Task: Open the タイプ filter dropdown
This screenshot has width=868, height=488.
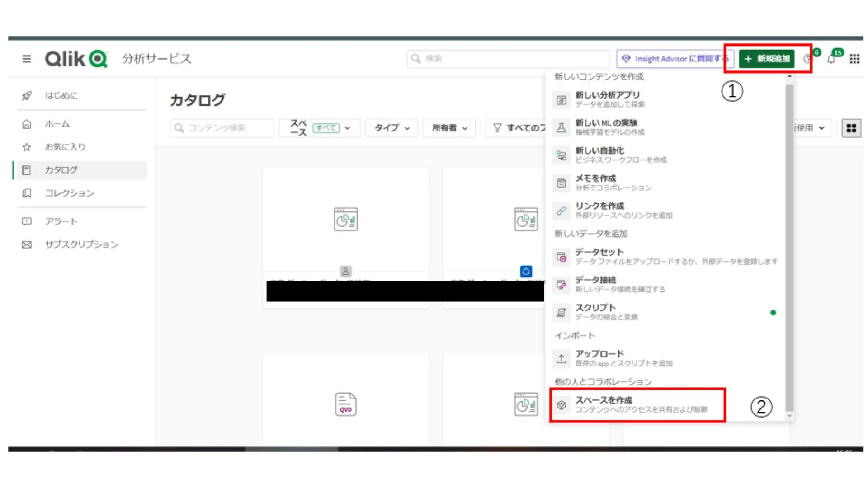Action: (x=391, y=128)
